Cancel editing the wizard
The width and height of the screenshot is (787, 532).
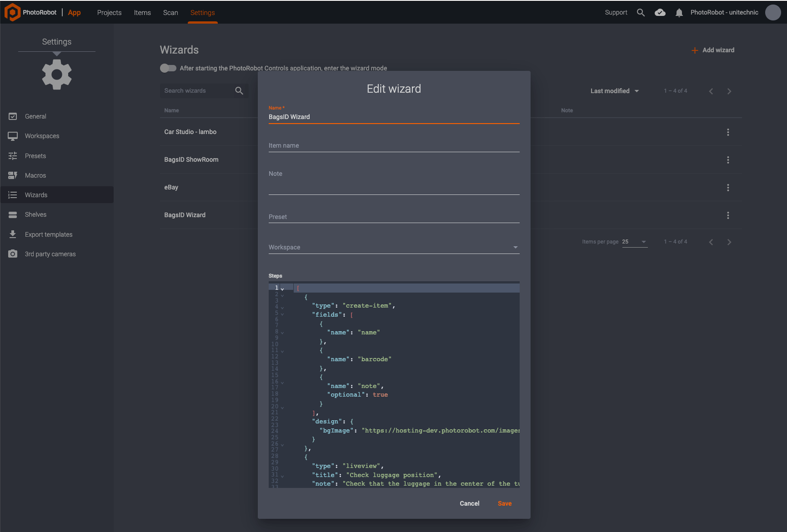click(469, 503)
